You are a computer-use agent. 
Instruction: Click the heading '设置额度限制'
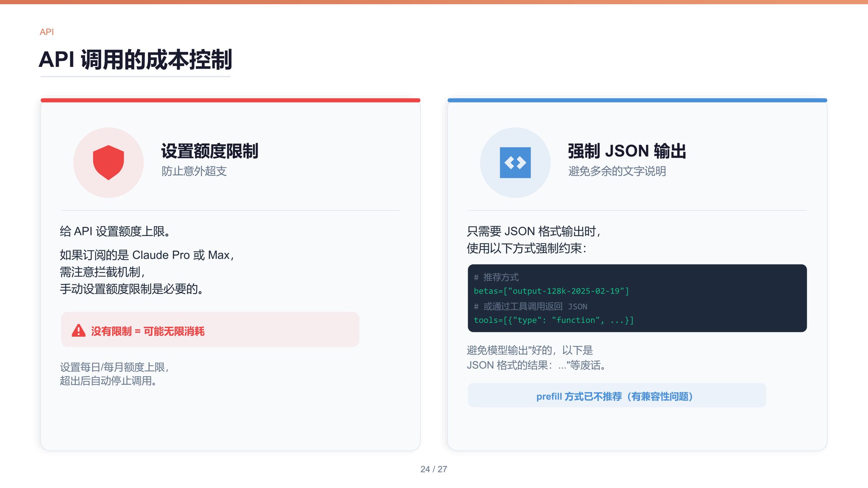click(210, 151)
